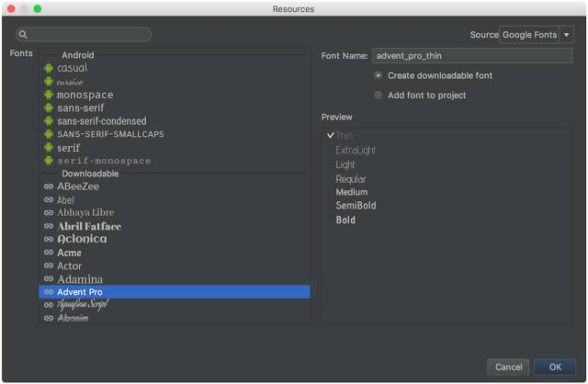Click the link icon next to Adamina
The image size is (588, 384).
tap(49, 278)
